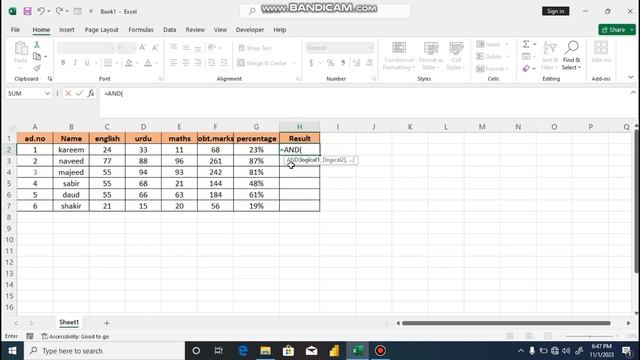Toggle Bold formatting
The height and width of the screenshot is (360, 640).
(63, 63)
